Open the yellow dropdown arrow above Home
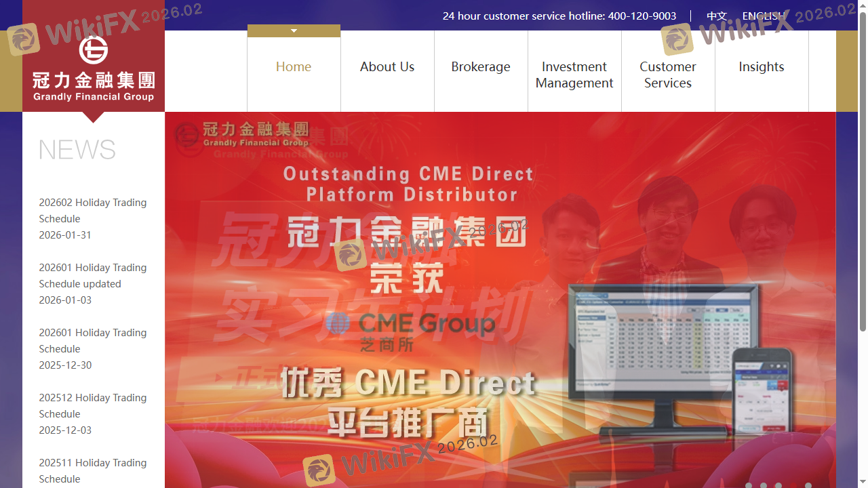This screenshot has height=488, width=868. pos(294,30)
